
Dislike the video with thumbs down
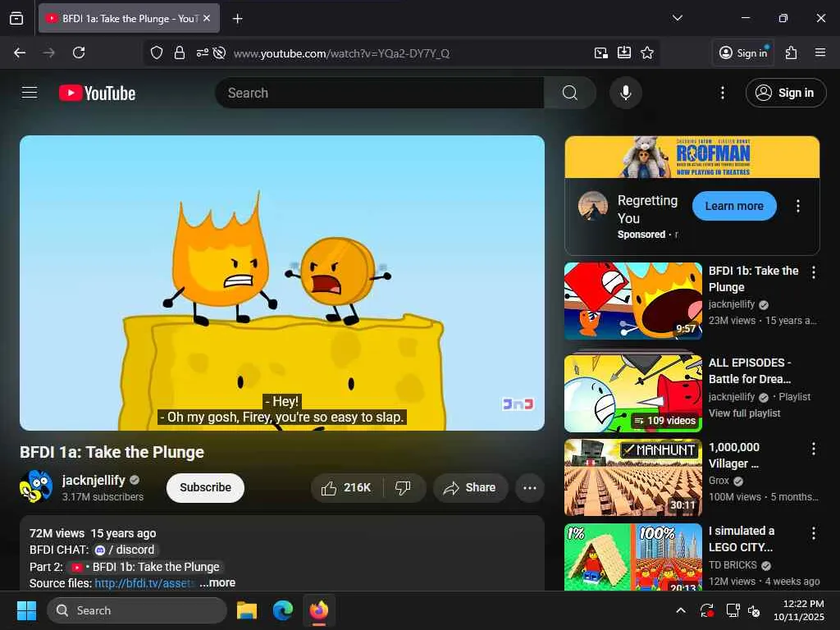tap(403, 487)
